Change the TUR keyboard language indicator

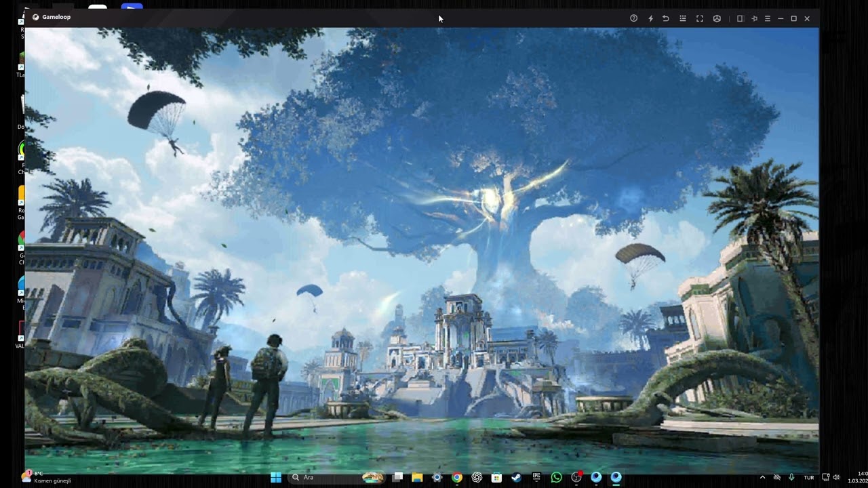coord(809,477)
